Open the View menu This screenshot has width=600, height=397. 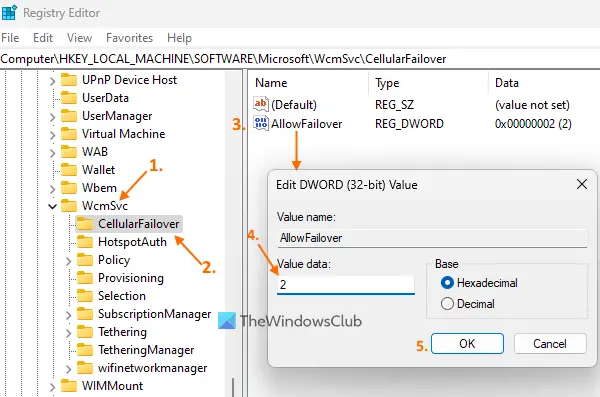click(79, 38)
